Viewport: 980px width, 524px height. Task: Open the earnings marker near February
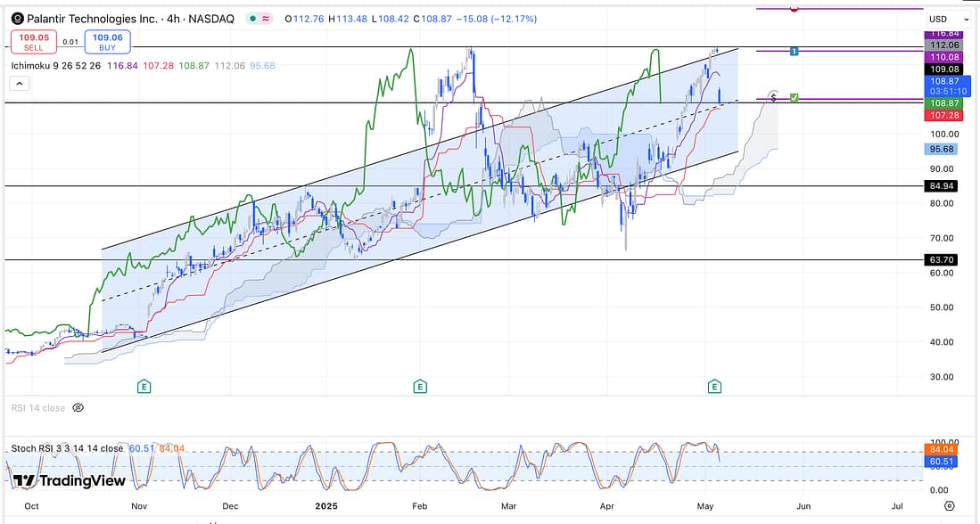tap(420, 387)
